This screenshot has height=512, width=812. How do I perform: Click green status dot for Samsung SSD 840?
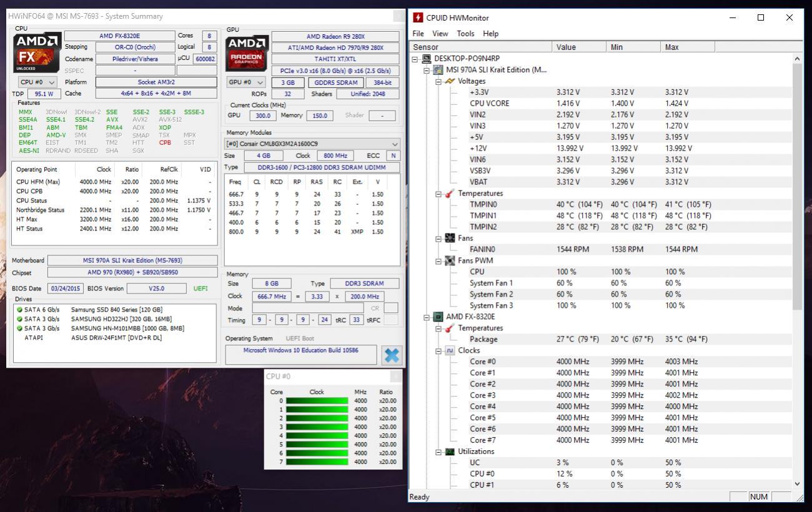pyautogui.click(x=19, y=310)
